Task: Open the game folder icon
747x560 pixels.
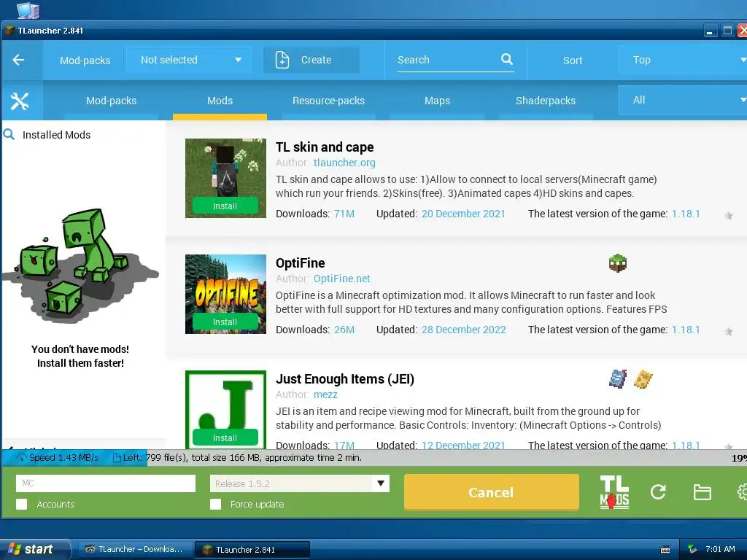Action: click(x=703, y=492)
